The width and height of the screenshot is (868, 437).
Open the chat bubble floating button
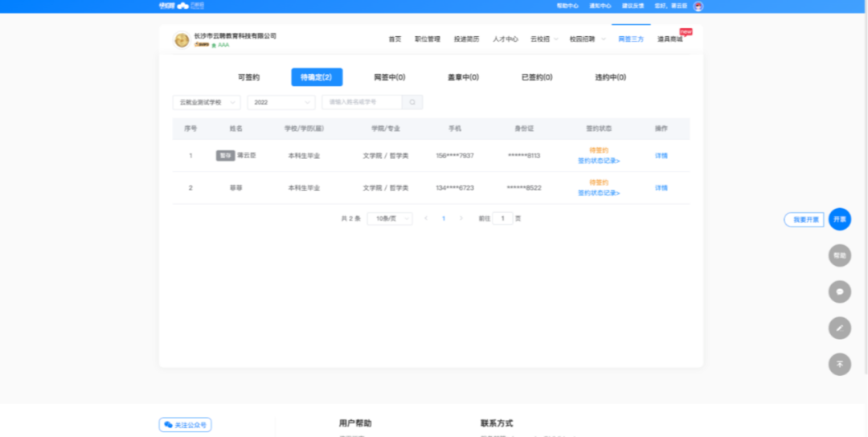coord(840,292)
